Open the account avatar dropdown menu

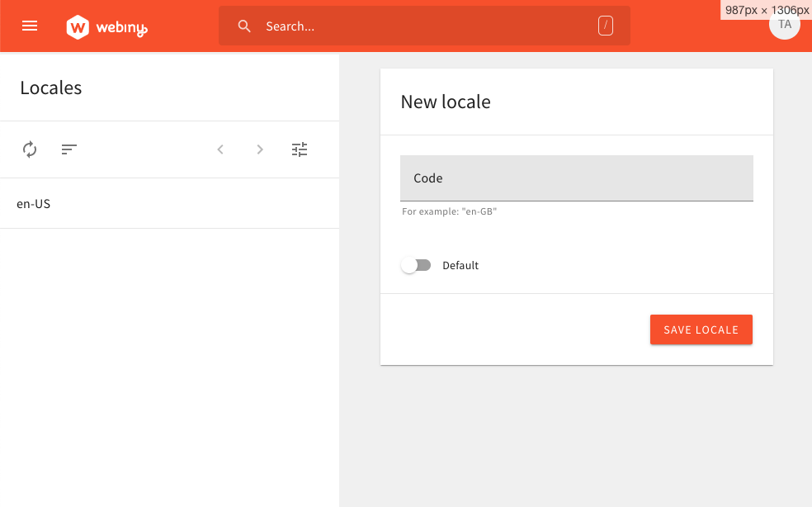click(x=784, y=25)
